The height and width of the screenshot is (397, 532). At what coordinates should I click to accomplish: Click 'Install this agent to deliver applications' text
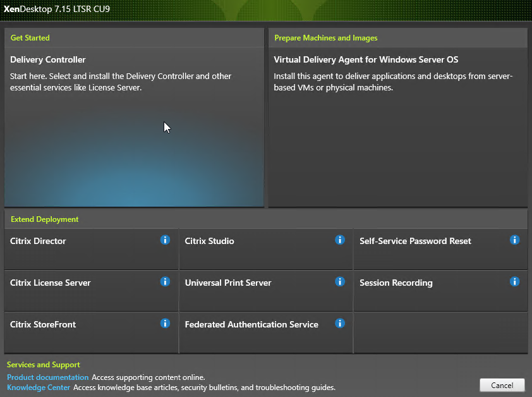[x=393, y=82]
